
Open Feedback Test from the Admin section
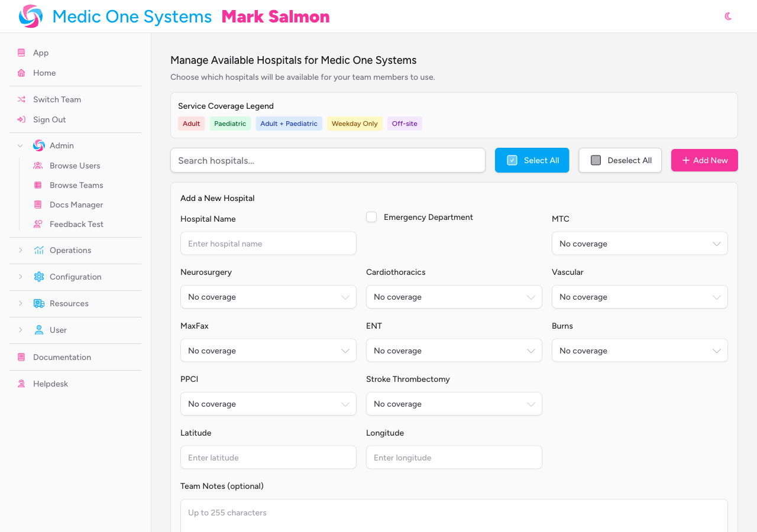pos(37,224)
